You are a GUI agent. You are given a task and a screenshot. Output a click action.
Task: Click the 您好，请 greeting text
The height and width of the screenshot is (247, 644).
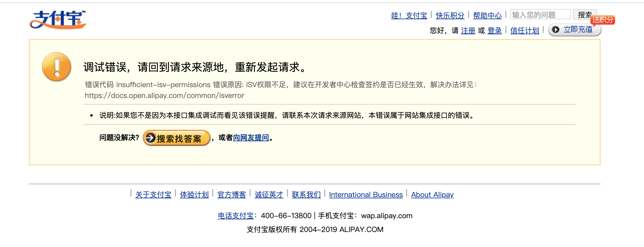[x=444, y=30]
